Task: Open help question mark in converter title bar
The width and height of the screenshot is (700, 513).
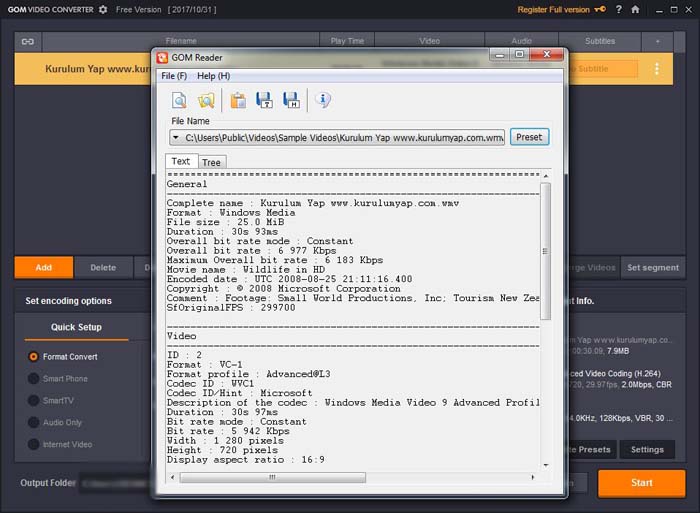Action: (x=618, y=9)
